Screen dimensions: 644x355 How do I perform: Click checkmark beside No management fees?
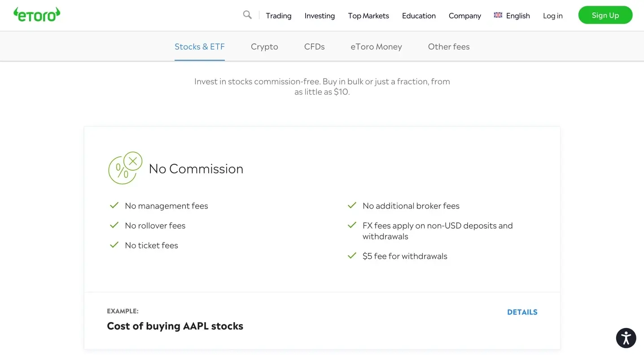point(114,205)
